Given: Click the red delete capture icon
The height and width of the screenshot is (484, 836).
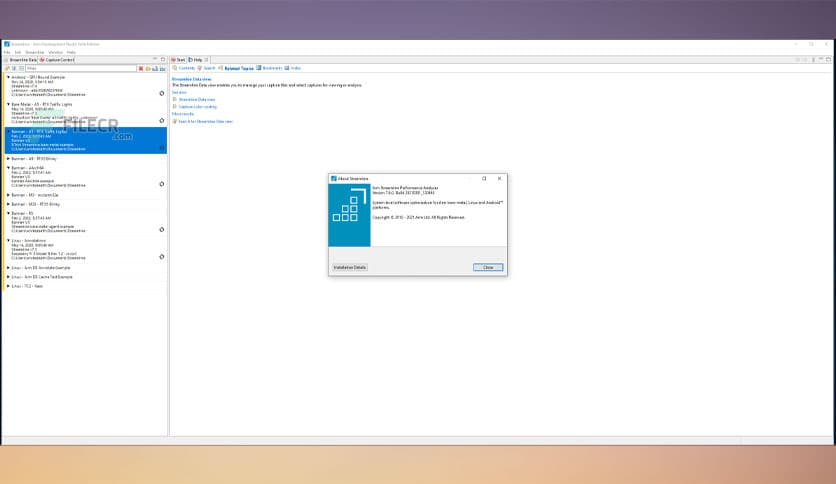Looking at the screenshot, I should (x=141, y=68).
